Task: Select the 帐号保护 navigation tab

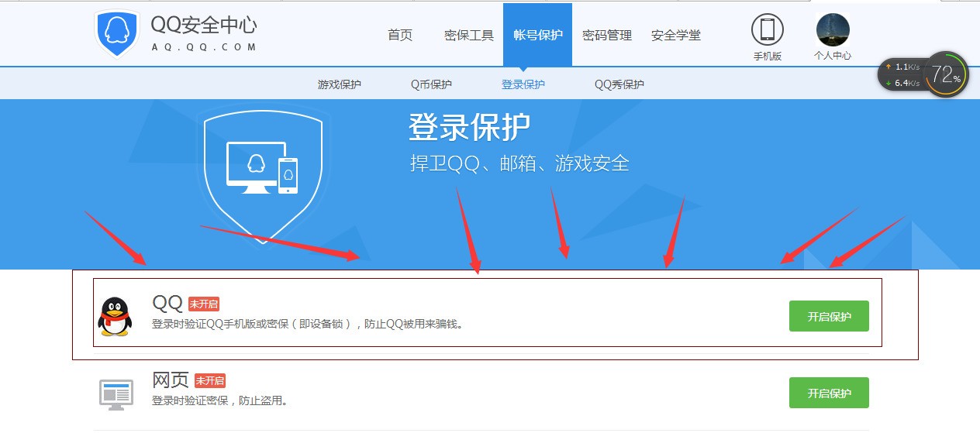Action: [x=537, y=35]
